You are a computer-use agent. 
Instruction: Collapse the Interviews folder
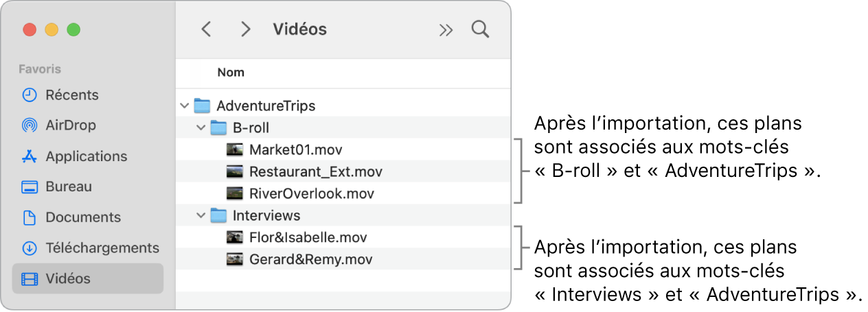[201, 216]
